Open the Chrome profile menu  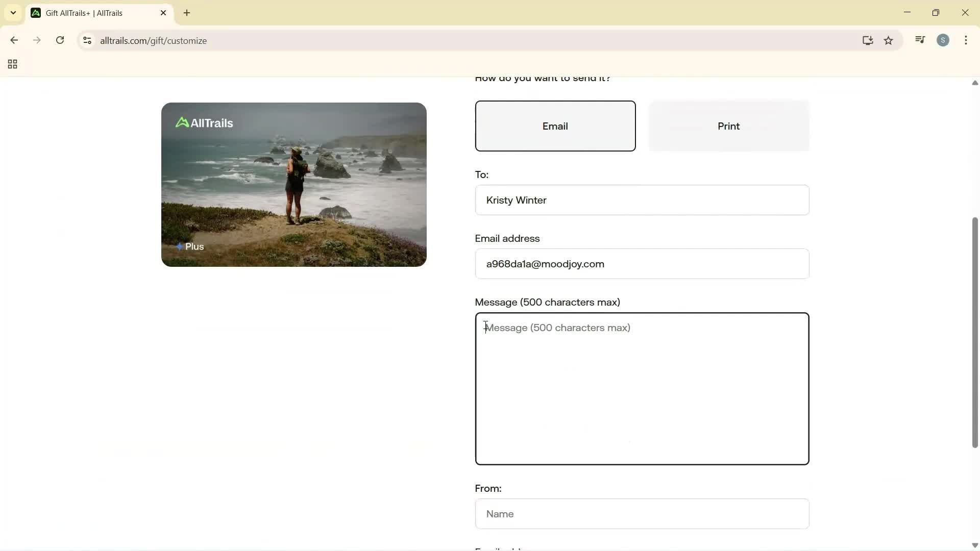coord(944,40)
